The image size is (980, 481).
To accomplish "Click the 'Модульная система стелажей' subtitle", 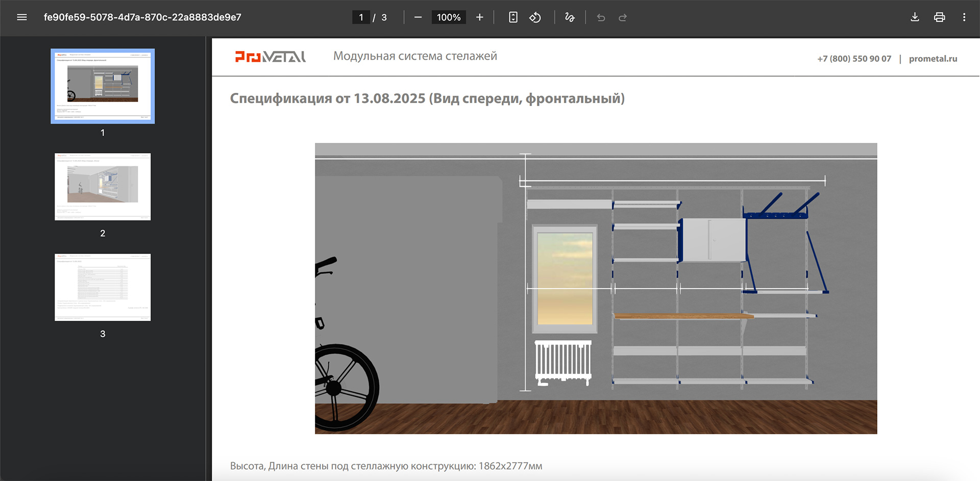I will coord(415,56).
